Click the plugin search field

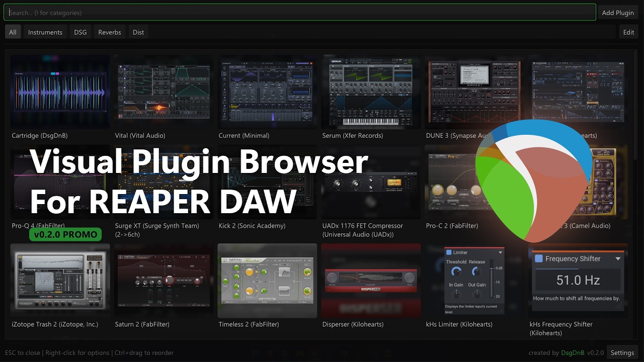(300, 13)
